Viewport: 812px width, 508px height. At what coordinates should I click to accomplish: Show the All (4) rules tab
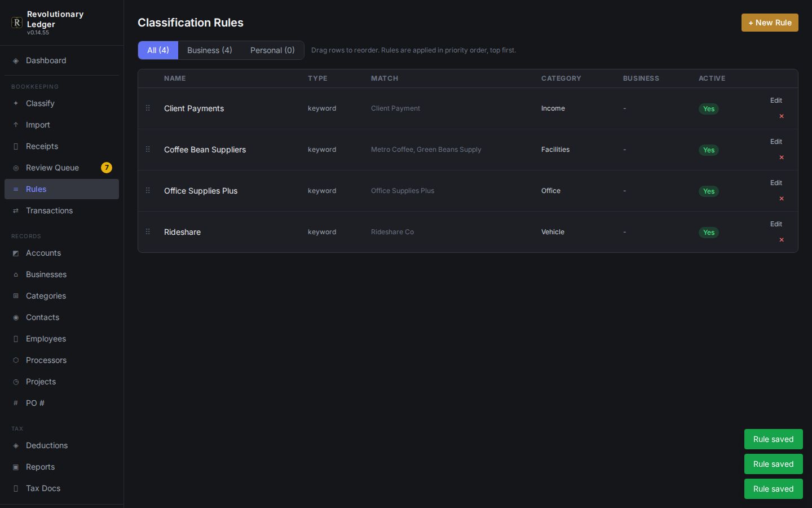click(158, 50)
